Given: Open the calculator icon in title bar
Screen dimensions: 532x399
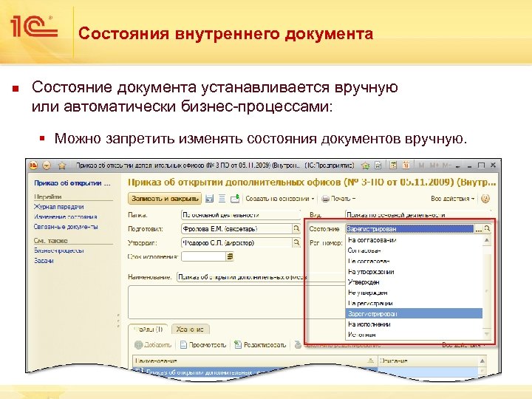Looking at the screenshot, I should pyautogui.click(x=393, y=166).
